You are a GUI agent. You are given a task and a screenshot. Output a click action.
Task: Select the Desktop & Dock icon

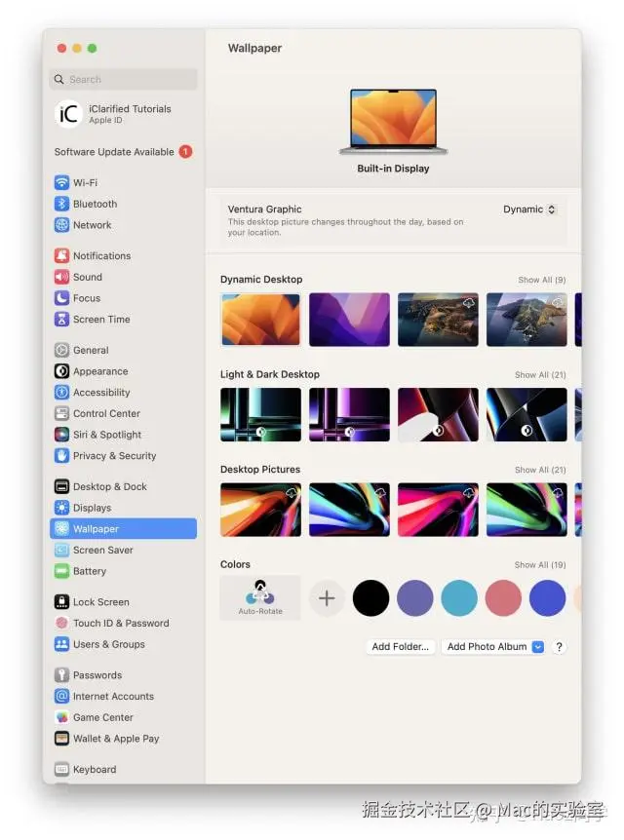point(61,486)
